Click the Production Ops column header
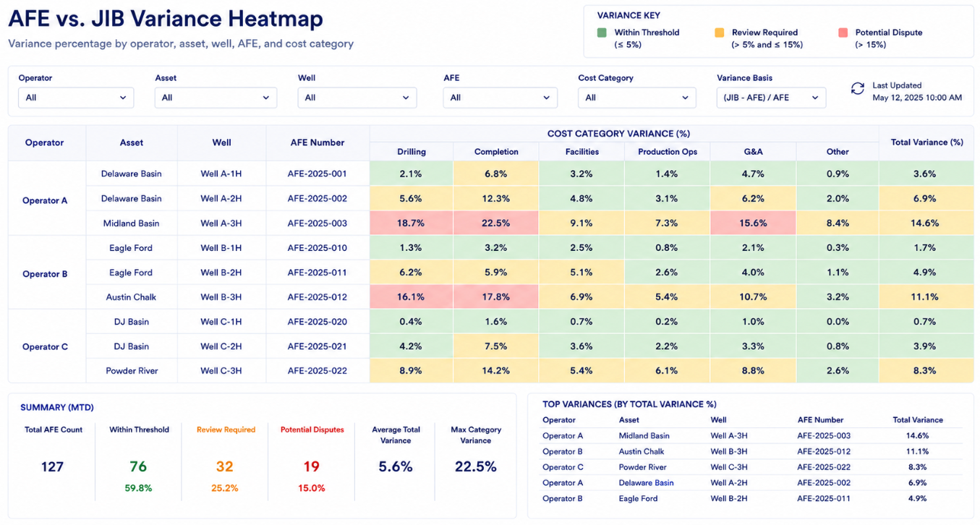980x525 pixels. click(668, 152)
